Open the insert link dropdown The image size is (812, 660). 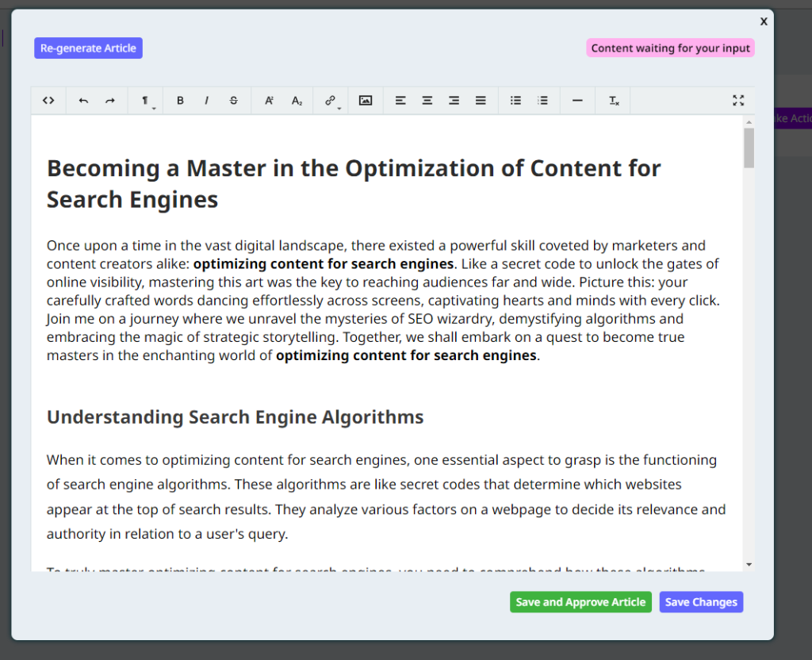331,101
